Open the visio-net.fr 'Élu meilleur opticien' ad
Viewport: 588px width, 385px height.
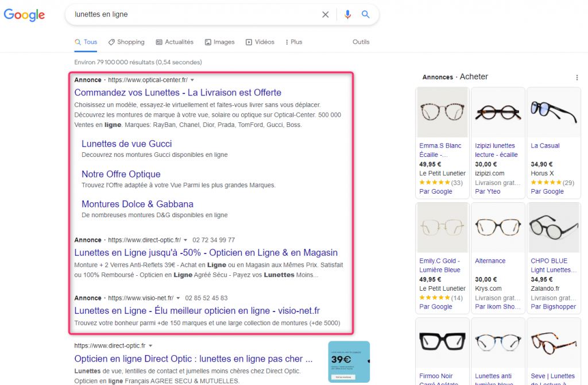(197, 311)
